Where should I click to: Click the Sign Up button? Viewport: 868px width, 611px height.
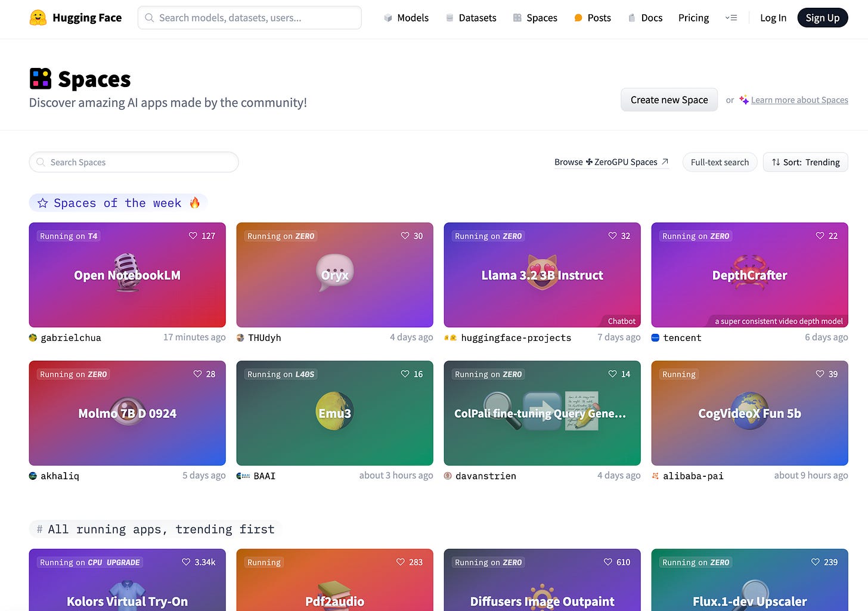coord(823,18)
